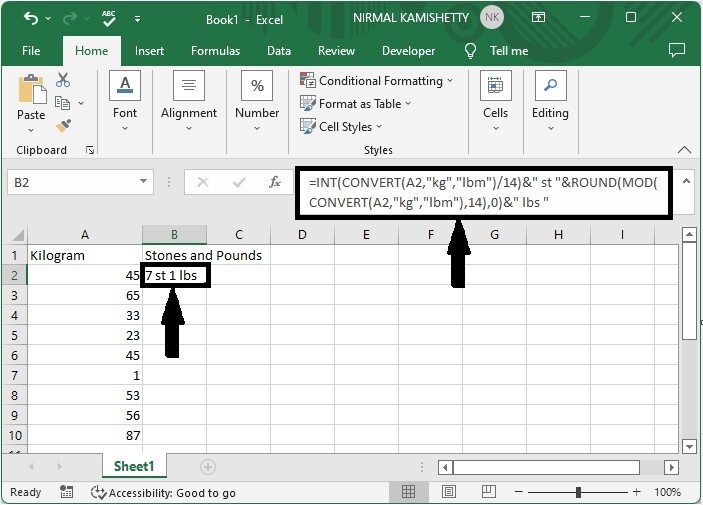The width and height of the screenshot is (703, 505).
Task: Click the vertical scroll down arrow
Action: pyautogui.click(x=689, y=446)
